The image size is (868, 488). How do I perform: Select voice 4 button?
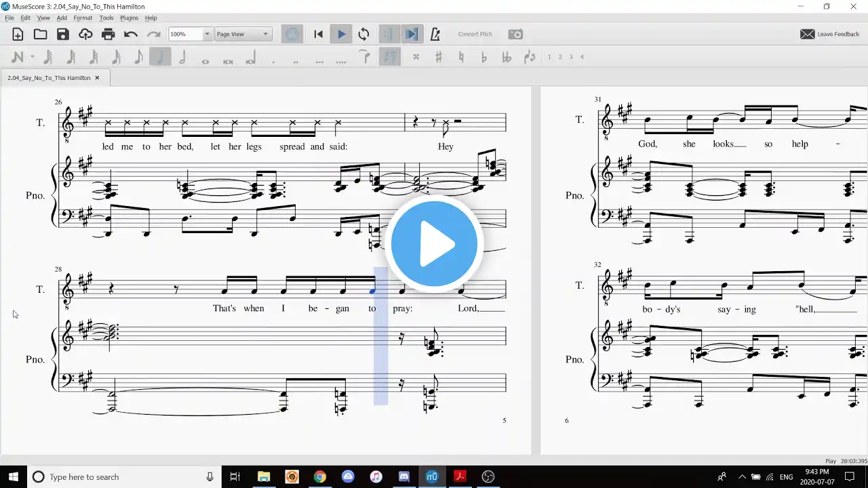582,57
